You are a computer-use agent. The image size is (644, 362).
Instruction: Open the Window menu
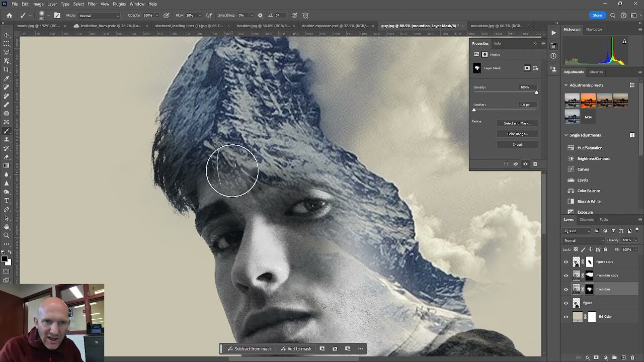coord(137,4)
